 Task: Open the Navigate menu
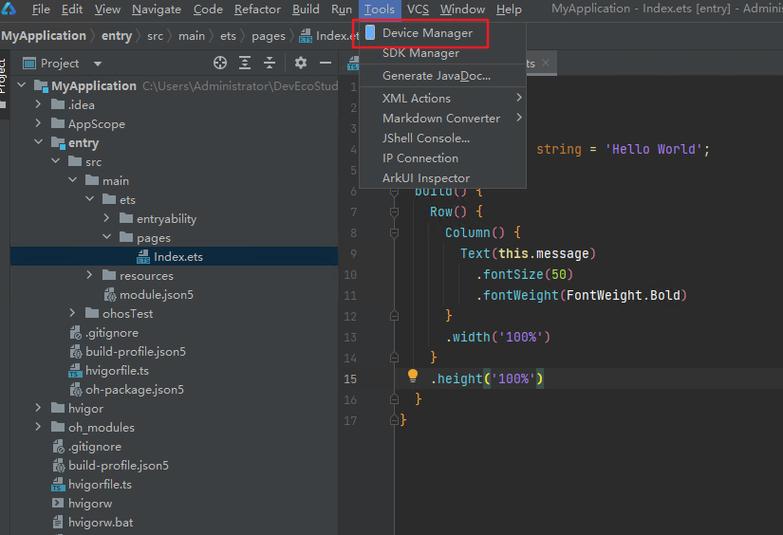[156, 9]
